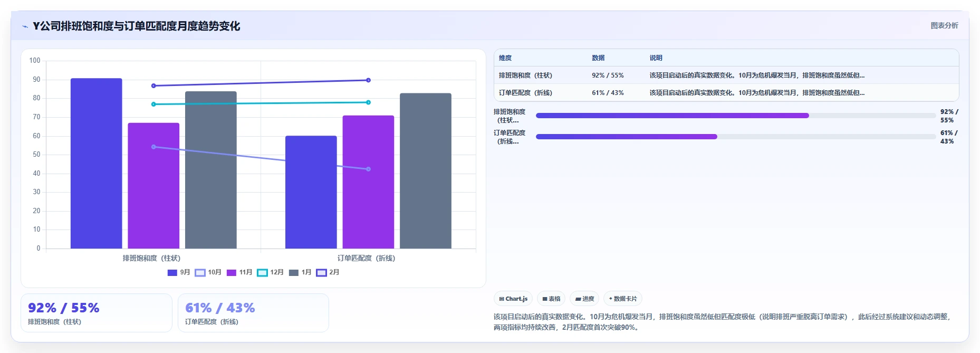
Task: Click the 表格 tag
Action: coord(551,299)
